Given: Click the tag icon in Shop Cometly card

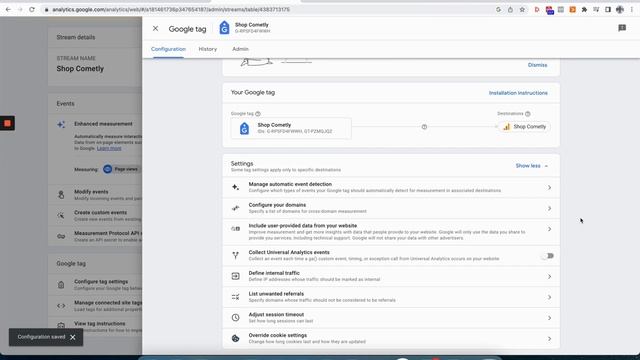Looking at the screenshot, I should click(x=244, y=128).
